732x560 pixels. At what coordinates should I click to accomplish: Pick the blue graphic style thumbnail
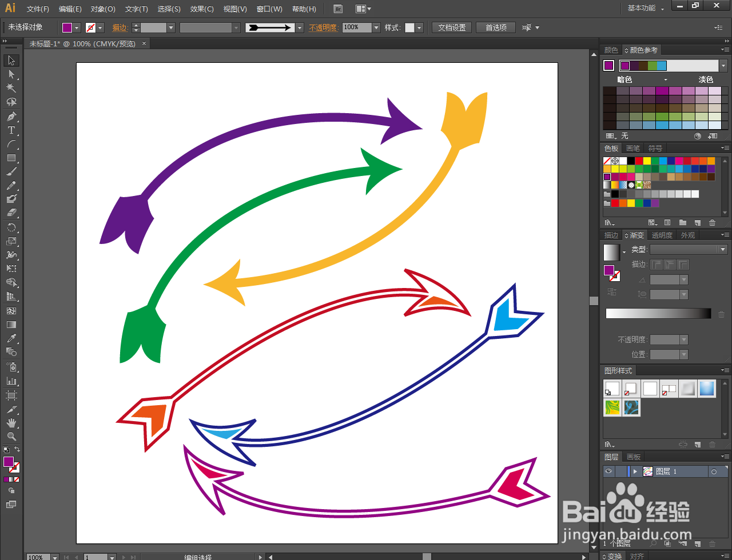click(706, 389)
